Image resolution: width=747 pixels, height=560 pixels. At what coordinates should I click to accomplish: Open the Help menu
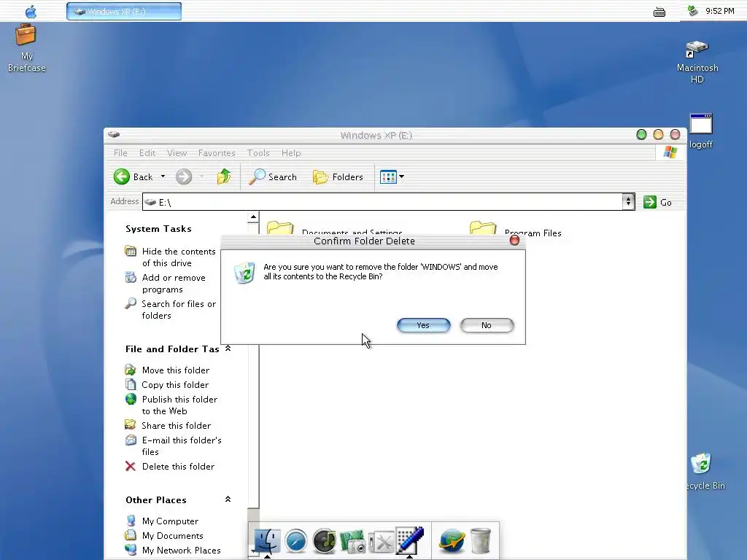pyautogui.click(x=291, y=153)
